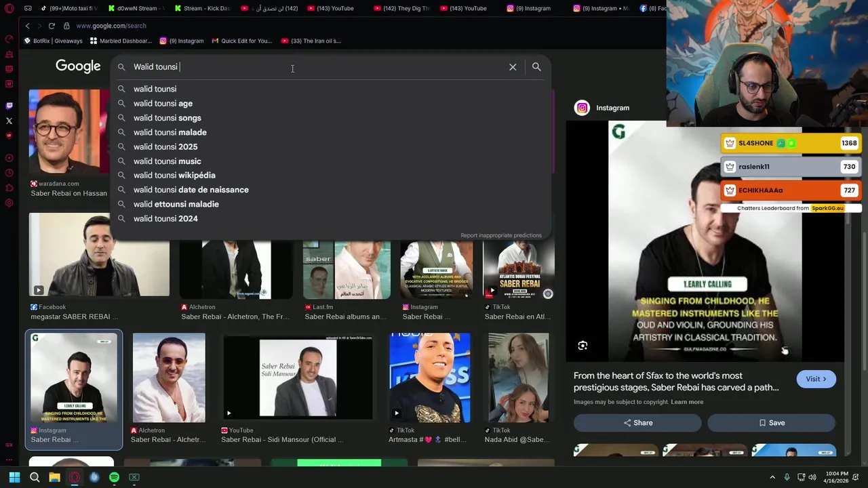Open Facebook 'megastar SABER REBAI' video thumbnail

click(99, 255)
